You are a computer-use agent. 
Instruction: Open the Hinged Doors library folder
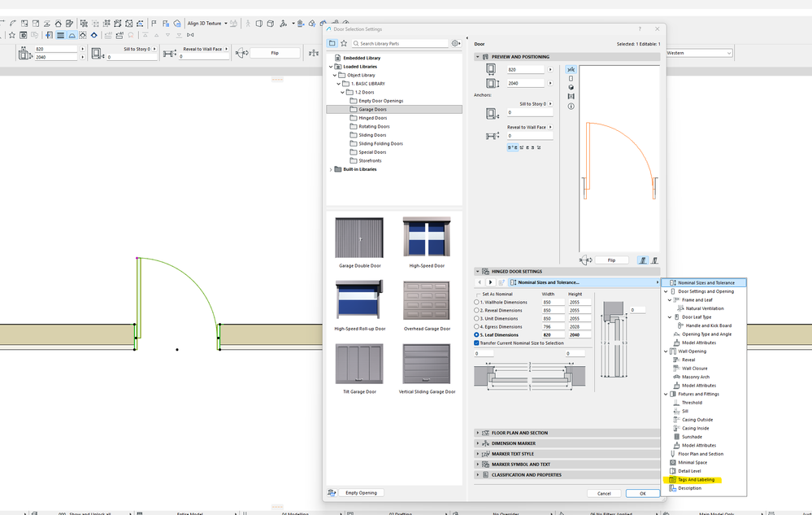[x=372, y=118]
